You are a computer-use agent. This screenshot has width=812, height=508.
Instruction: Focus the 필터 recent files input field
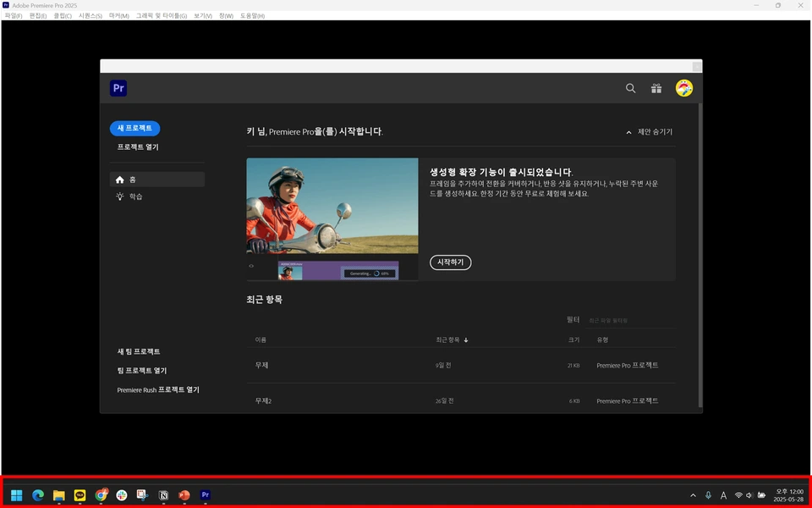click(630, 320)
